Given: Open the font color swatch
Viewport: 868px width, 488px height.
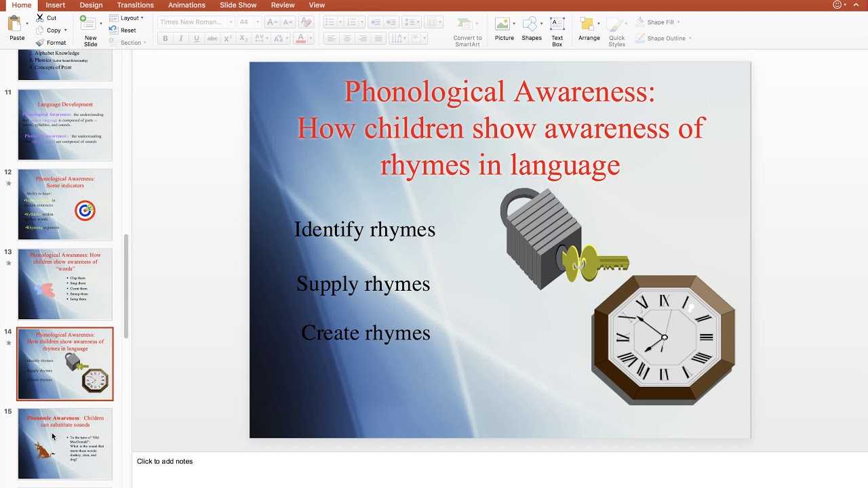Looking at the screenshot, I should coord(301,39).
